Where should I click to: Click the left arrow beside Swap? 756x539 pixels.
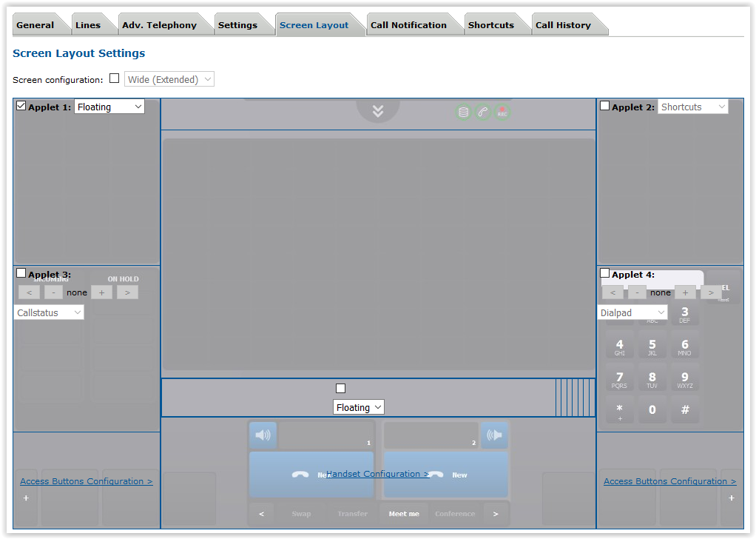coord(261,513)
